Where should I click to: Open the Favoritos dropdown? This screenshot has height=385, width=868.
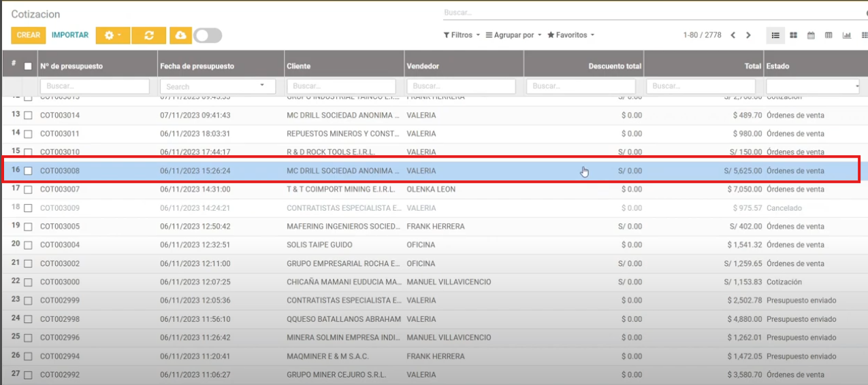tap(570, 35)
